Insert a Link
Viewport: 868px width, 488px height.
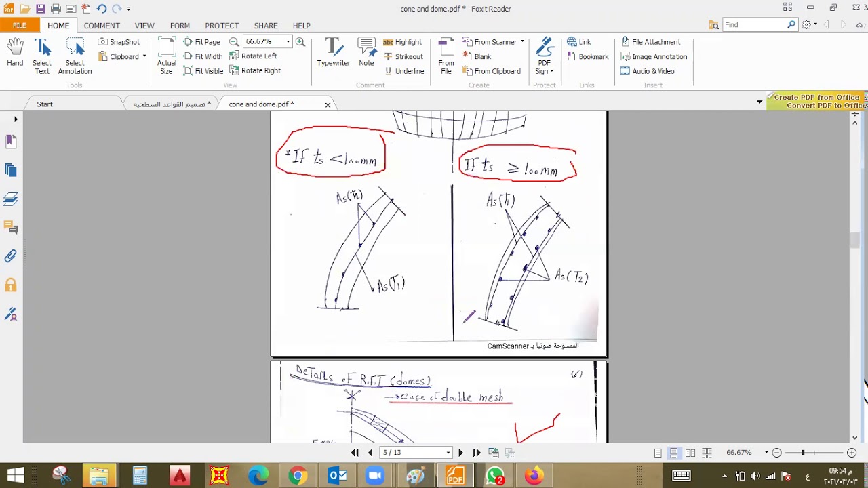(578, 42)
